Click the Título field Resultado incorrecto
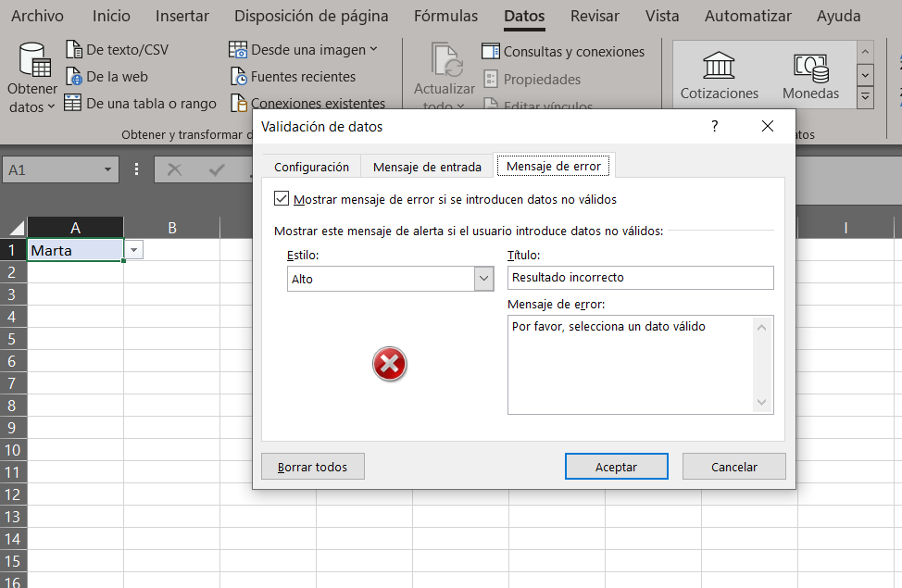 (640, 278)
